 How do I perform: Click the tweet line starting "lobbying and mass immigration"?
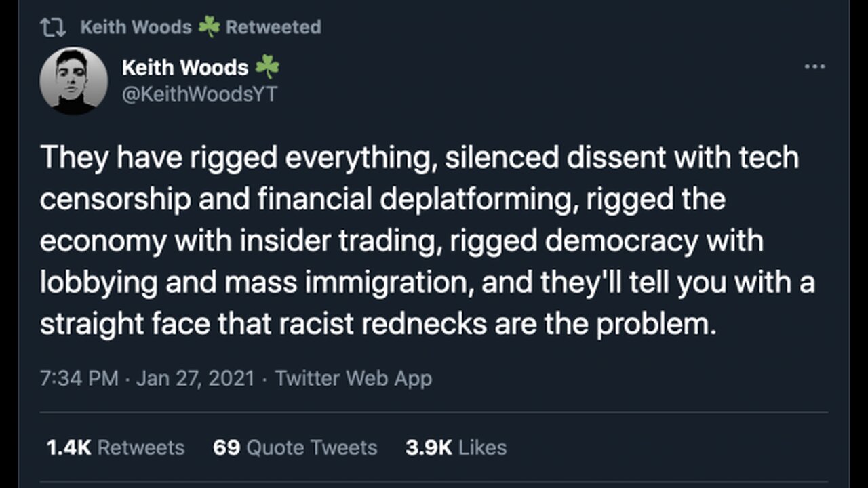coord(427,283)
